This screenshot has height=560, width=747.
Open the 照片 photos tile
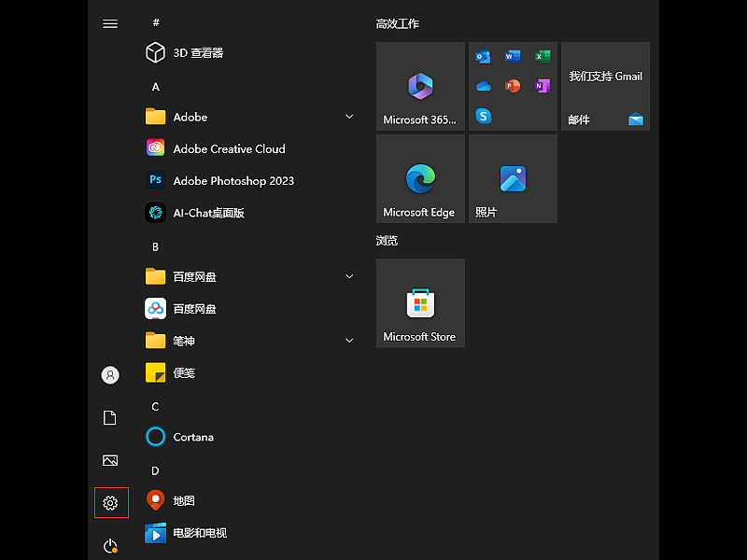(x=513, y=178)
